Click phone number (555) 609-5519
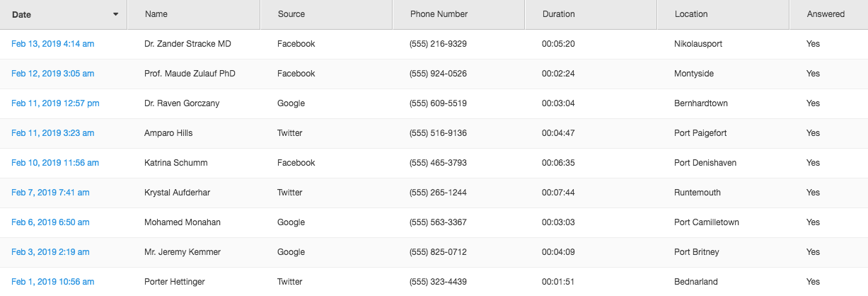 pos(438,103)
